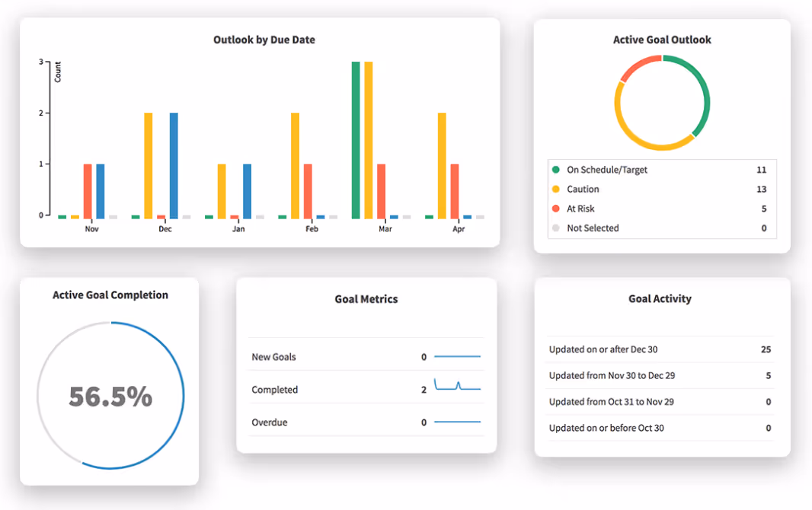Click the Dec axis label
The height and width of the screenshot is (510, 812).
point(165,228)
